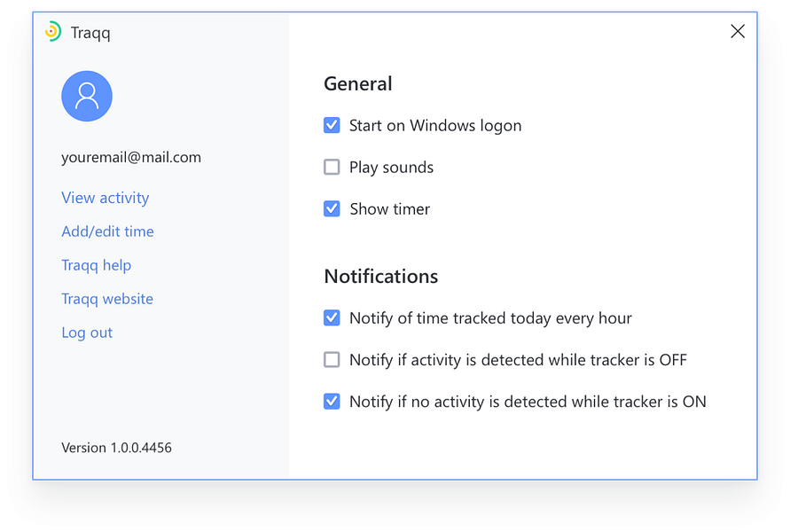Screen dimensions: 790x532
Task: Disable Start on Windows logon checkbox
Action: (x=332, y=126)
